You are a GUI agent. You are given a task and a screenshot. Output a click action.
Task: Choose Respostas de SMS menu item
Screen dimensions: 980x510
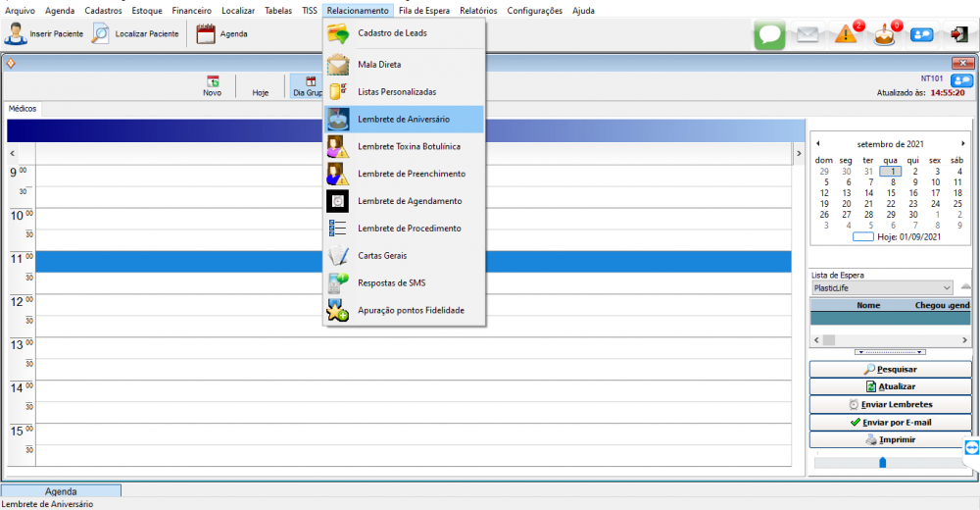[392, 282]
